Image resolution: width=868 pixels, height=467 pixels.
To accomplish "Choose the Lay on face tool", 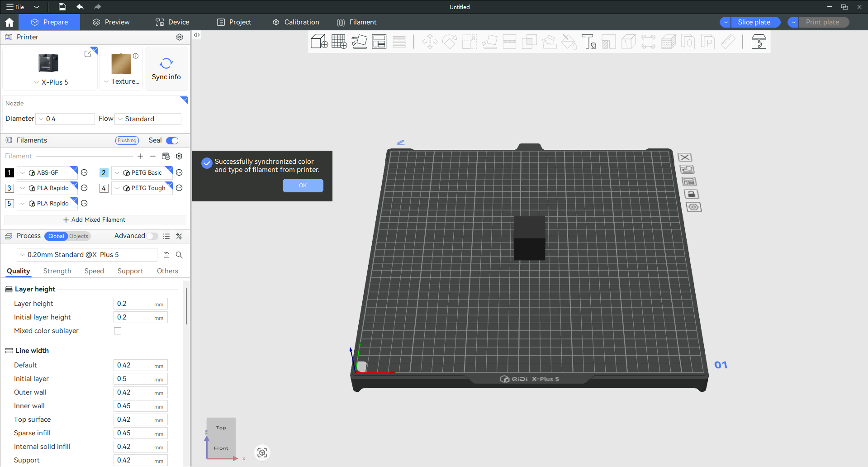I will (x=489, y=42).
